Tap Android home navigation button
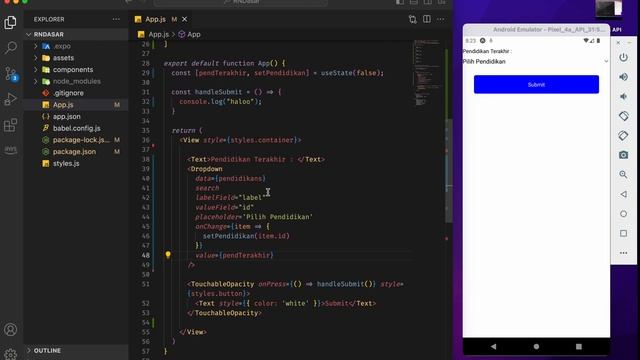640x360 pixels. 536,347
